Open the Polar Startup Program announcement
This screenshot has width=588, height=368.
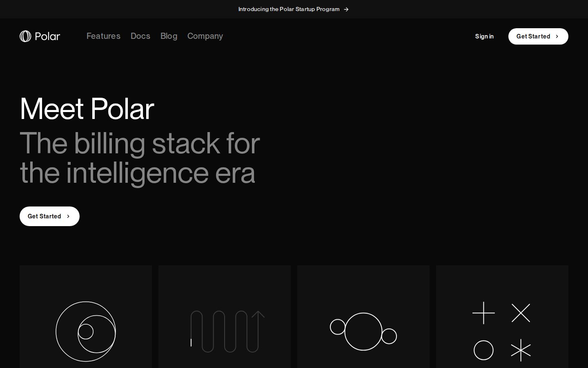point(293,9)
